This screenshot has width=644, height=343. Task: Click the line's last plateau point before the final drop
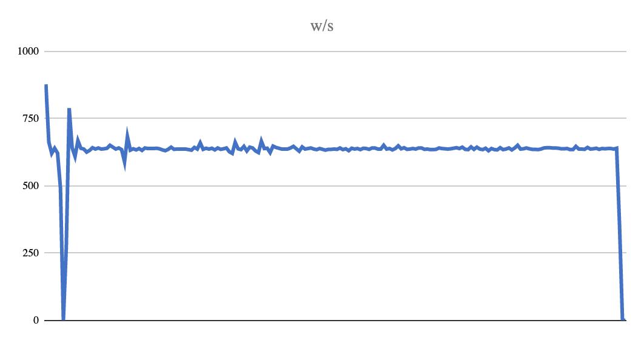pyautogui.click(x=617, y=148)
